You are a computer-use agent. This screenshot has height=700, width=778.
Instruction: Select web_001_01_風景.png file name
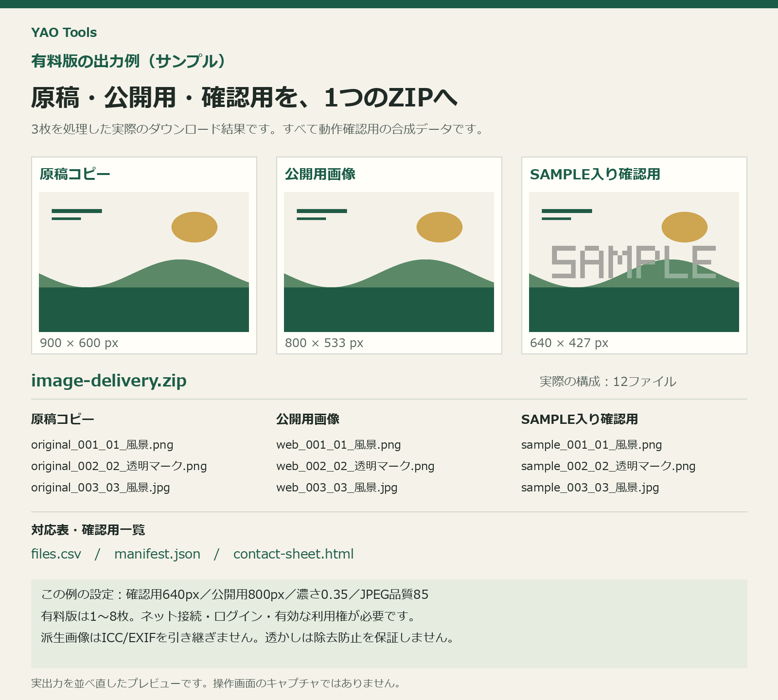338,445
